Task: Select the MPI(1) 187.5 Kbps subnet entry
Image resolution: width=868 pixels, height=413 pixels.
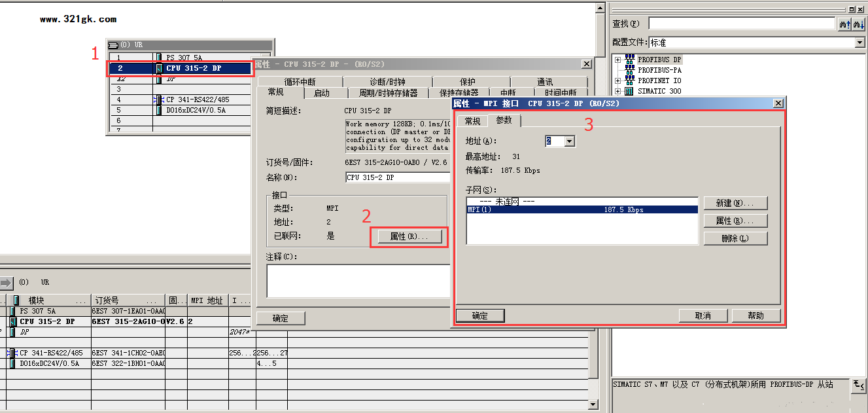Action: tap(582, 210)
